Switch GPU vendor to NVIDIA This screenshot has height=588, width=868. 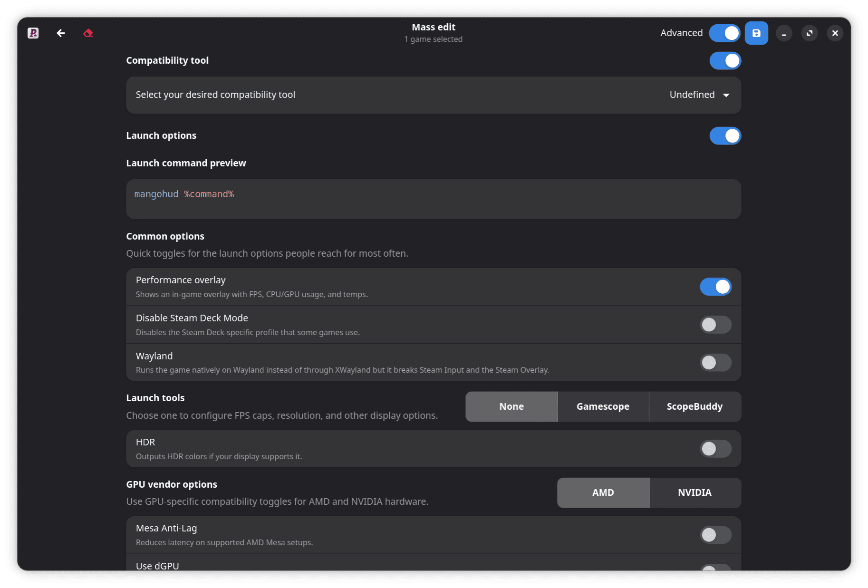(x=694, y=492)
